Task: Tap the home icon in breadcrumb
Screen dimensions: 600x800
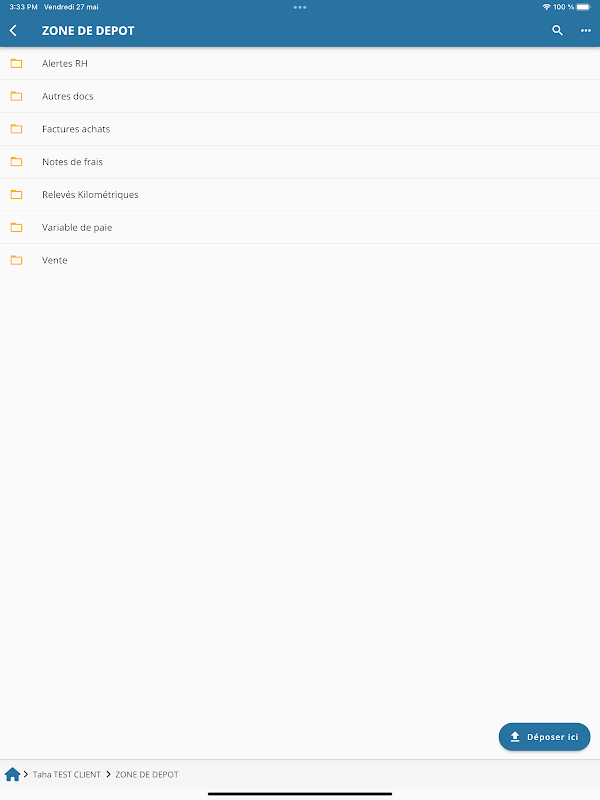Action: (12, 774)
